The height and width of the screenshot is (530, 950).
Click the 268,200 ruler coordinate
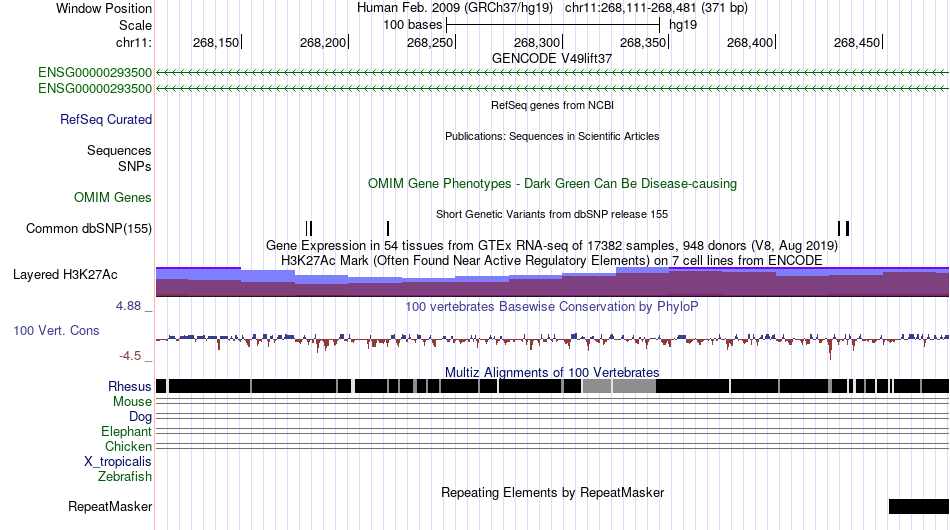pos(323,42)
